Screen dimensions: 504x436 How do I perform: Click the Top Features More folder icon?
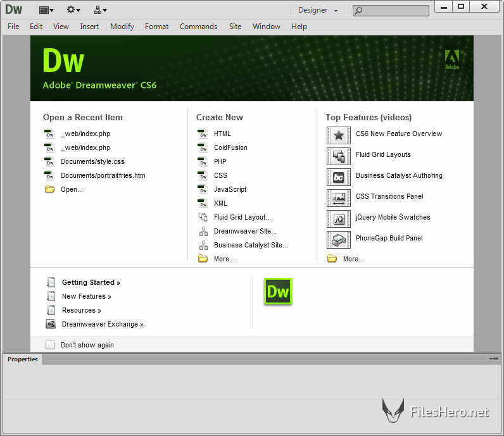point(332,259)
